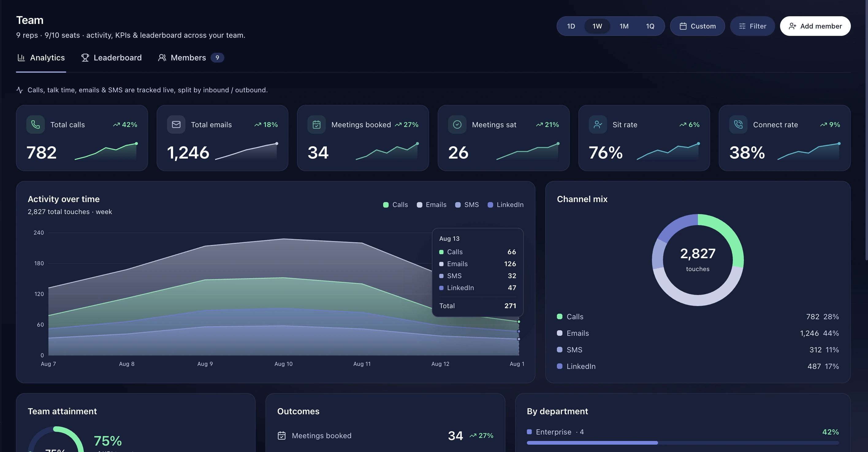The height and width of the screenshot is (452, 868).
Task: Click the person-check icon on Sit rate card
Action: tap(598, 124)
